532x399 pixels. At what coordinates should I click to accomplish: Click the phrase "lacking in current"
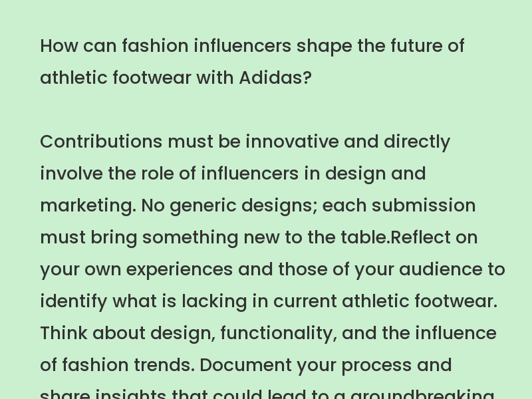coord(259,302)
